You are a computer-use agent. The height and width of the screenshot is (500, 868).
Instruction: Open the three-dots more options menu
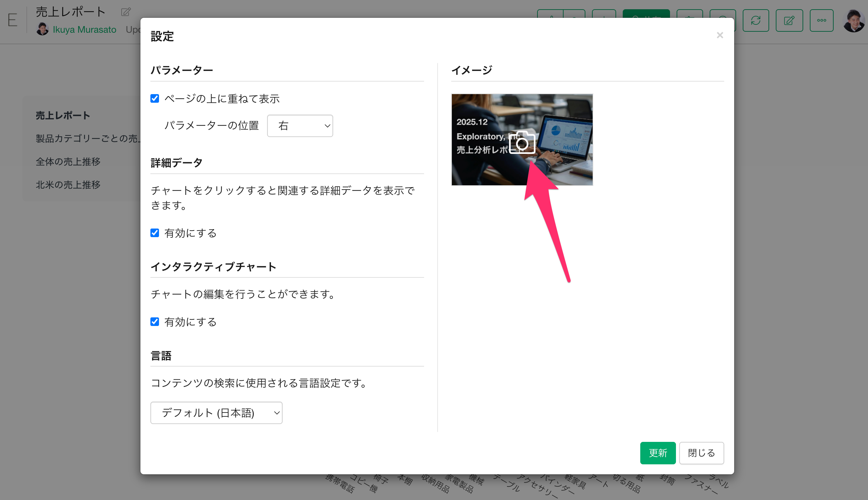[x=821, y=20]
